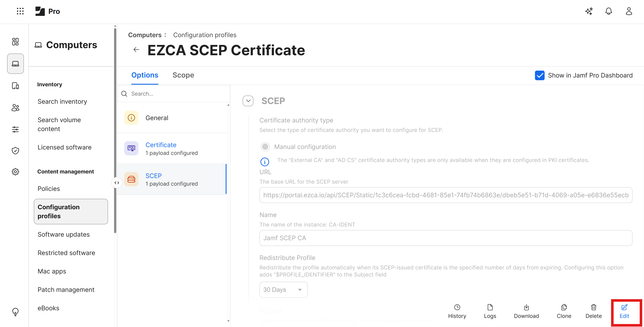The height and width of the screenshot is (327, 644).
Task: Click the payload Search field
Action: pos(175,94)
